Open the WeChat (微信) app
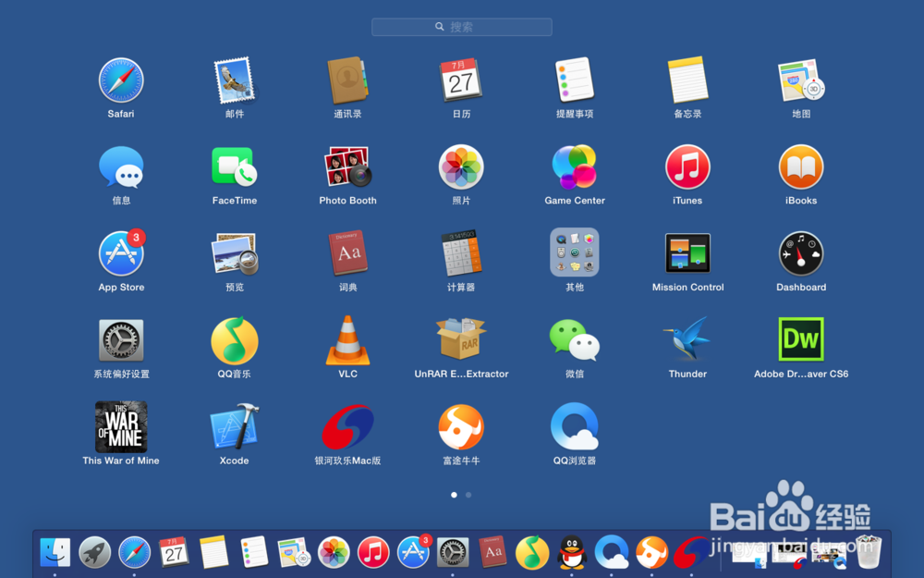 tap(575, 339)
